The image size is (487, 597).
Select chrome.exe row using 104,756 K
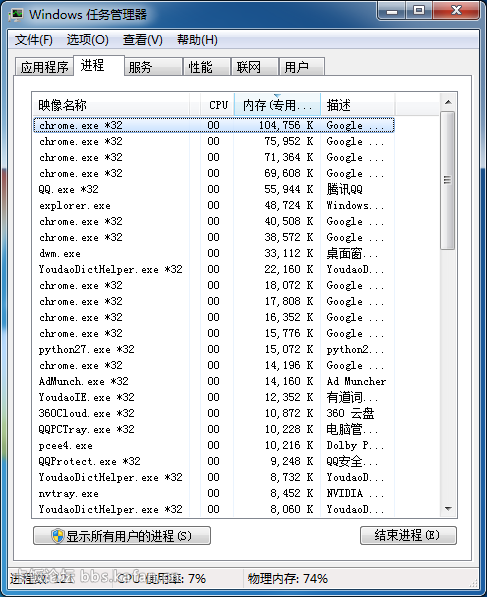(214, 125)
